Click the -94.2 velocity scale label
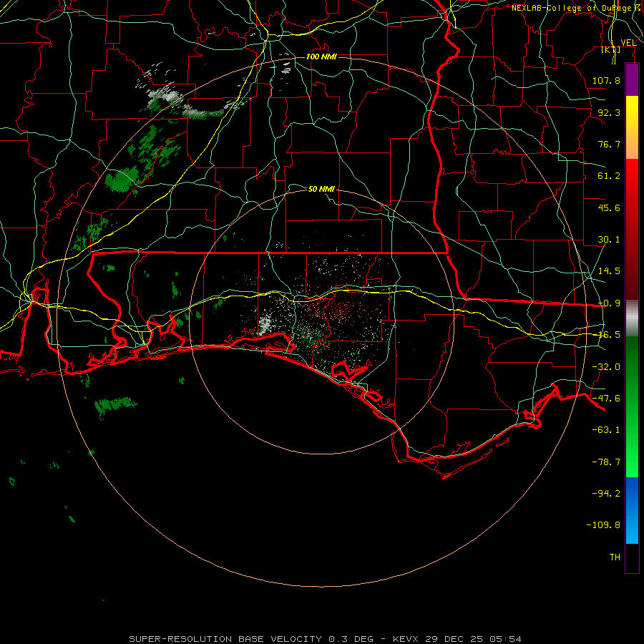The height and width of the screenshot is (644, 644). click(606, 494)
